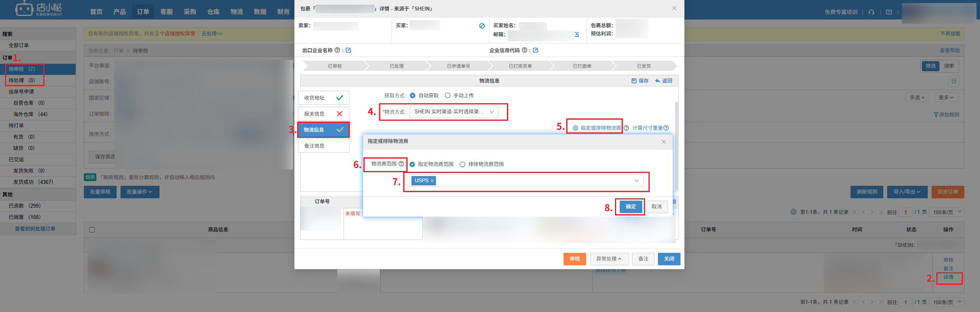Click the orange 审核 button
This screenshot has width=980, height=312.
tap(574, 259)
